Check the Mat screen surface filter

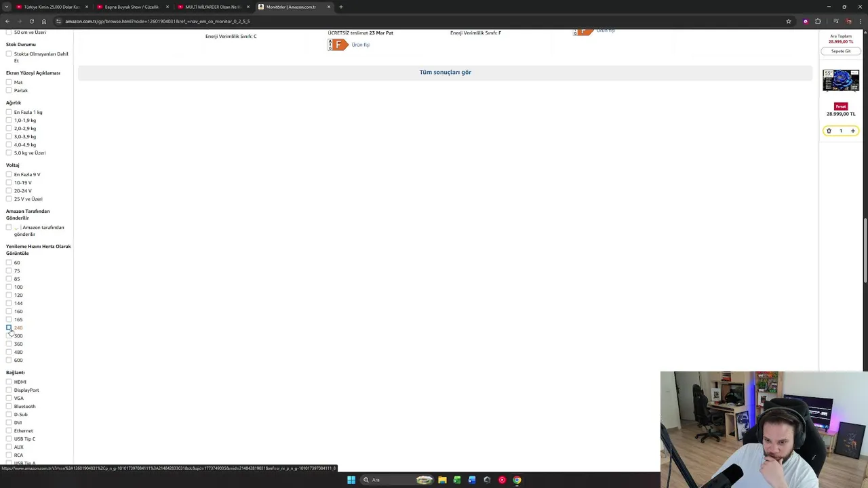pyautogui.click(x=9, y=82)
